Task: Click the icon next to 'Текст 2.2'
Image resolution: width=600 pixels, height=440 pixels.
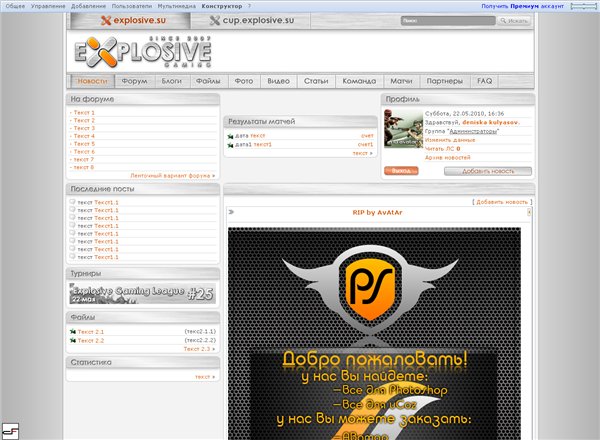Action: click(73, 341)
